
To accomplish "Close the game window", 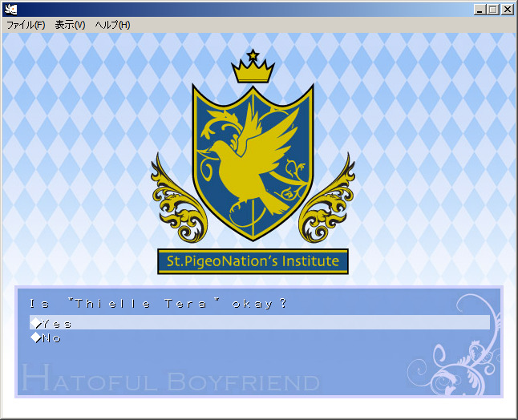I will [x=507, y=10].
